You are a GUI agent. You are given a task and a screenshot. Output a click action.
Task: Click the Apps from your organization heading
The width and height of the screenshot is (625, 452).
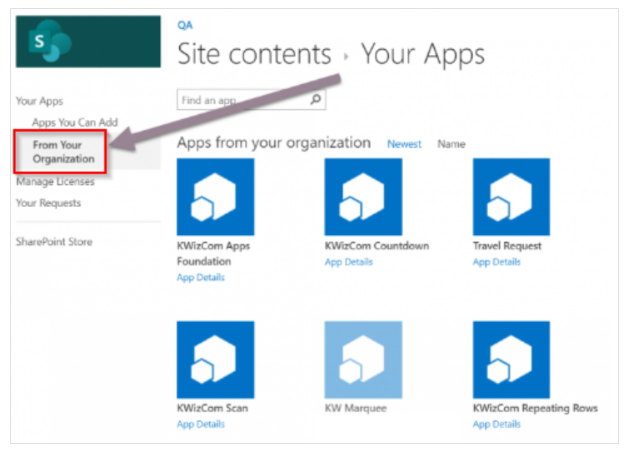(274, 143)
